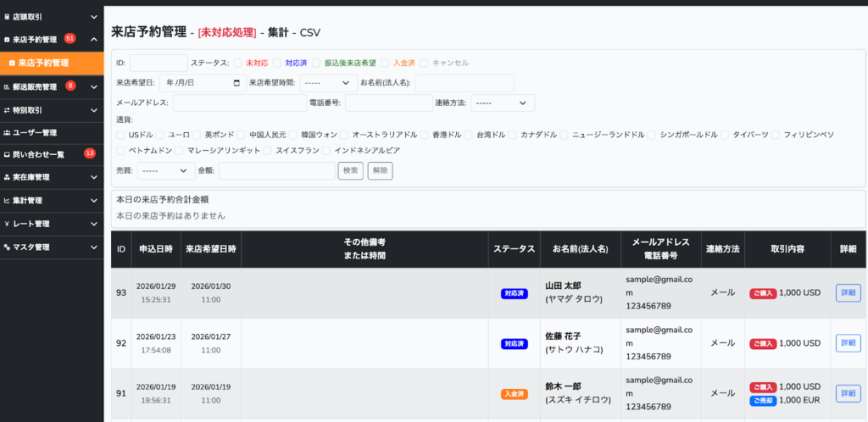The width and height of the screenshot is (868, 422).
Task: Toggle the 未対応 status checkbox
Action: pos(238,63)
